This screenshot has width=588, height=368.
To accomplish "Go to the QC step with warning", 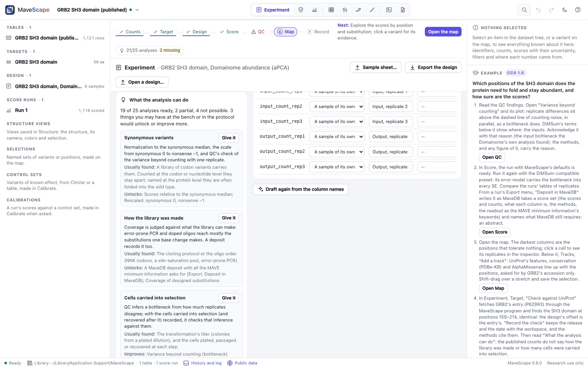I will (x=258, y=32).
